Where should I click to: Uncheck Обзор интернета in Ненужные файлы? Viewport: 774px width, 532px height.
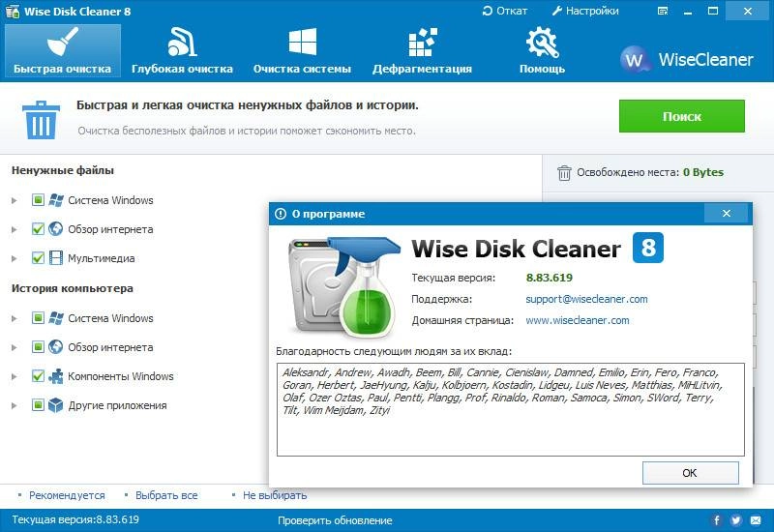(x=38, y=229)
